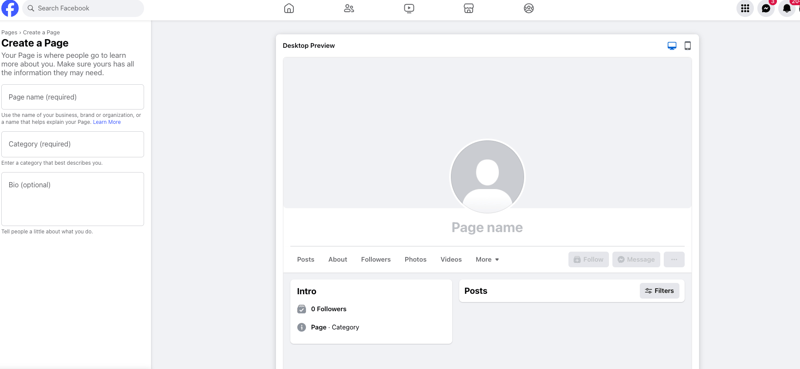The image size is (800, 369).
Task: Click the Message button
Action: tap(636, 259)
